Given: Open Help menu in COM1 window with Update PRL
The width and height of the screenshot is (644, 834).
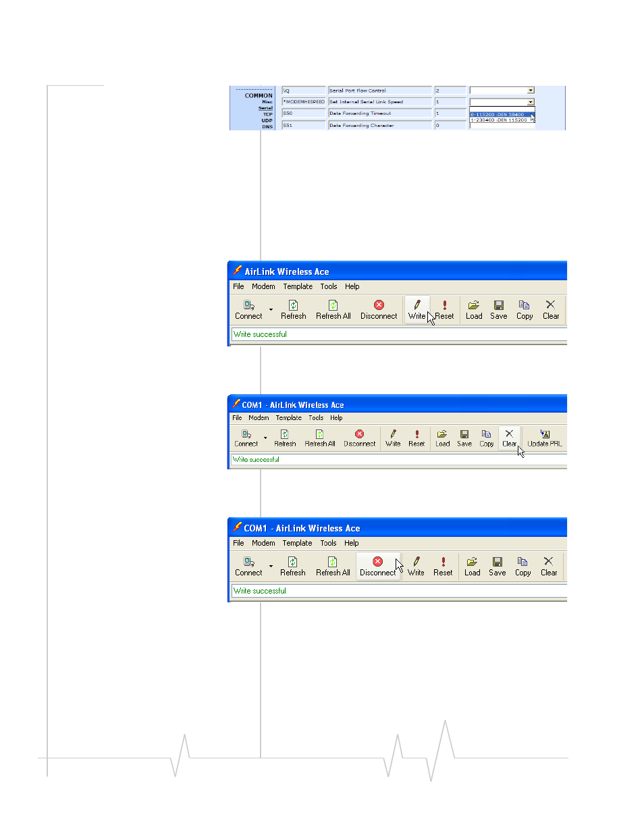Looking at the screenshot, I should (336, 418).
